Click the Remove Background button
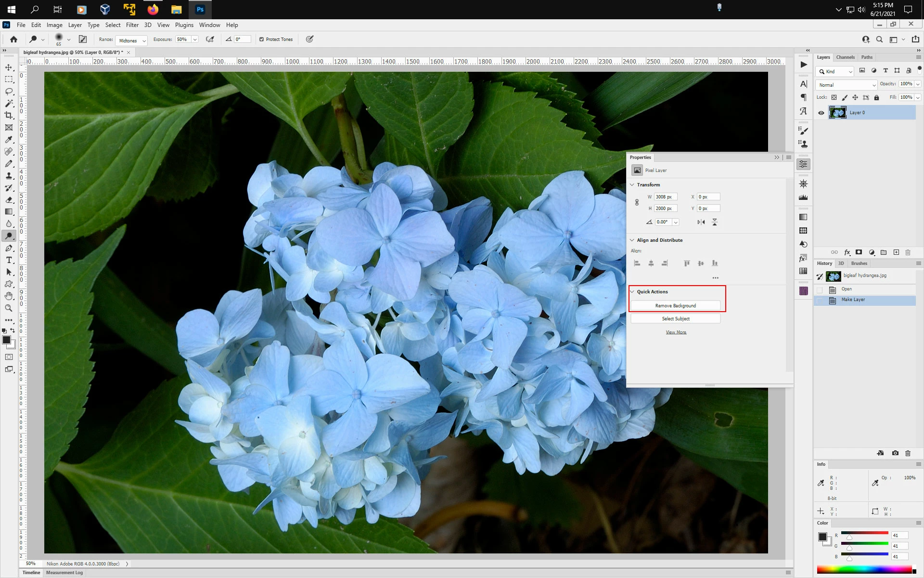This screenshot has width=924, height=578. click(x=675, y=306)
